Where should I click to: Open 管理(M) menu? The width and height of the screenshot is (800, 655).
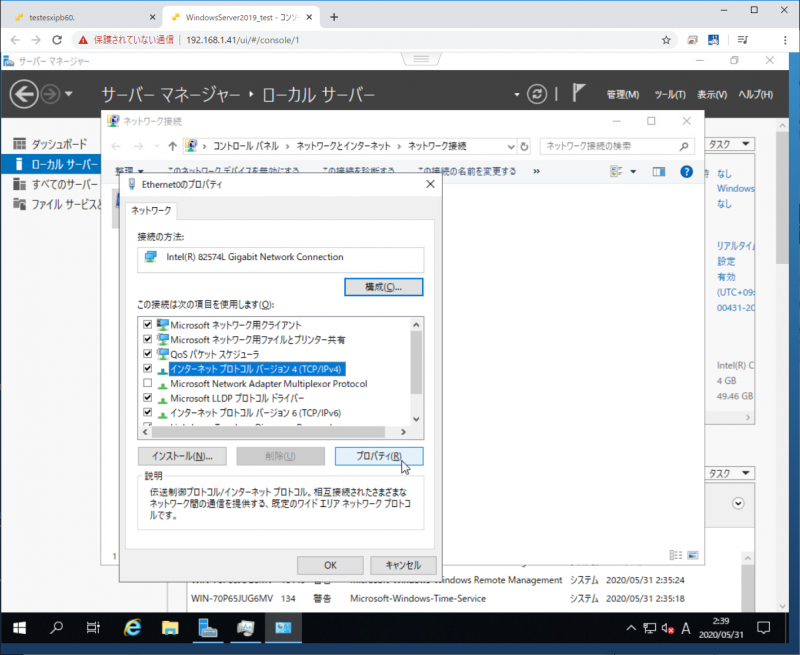622,94
